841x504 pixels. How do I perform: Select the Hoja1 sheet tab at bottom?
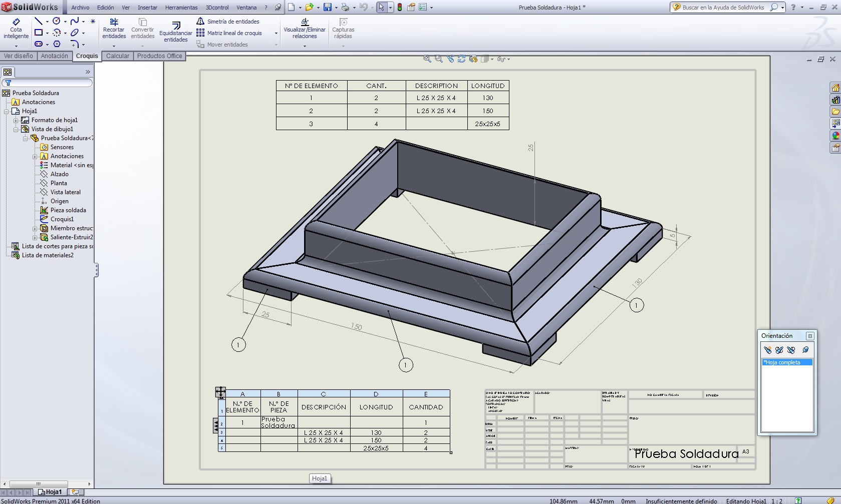[51, 492]
